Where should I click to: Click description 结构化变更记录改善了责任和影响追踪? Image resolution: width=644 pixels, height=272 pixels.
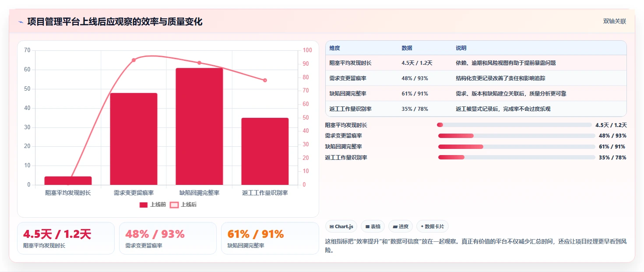(501, 78)
